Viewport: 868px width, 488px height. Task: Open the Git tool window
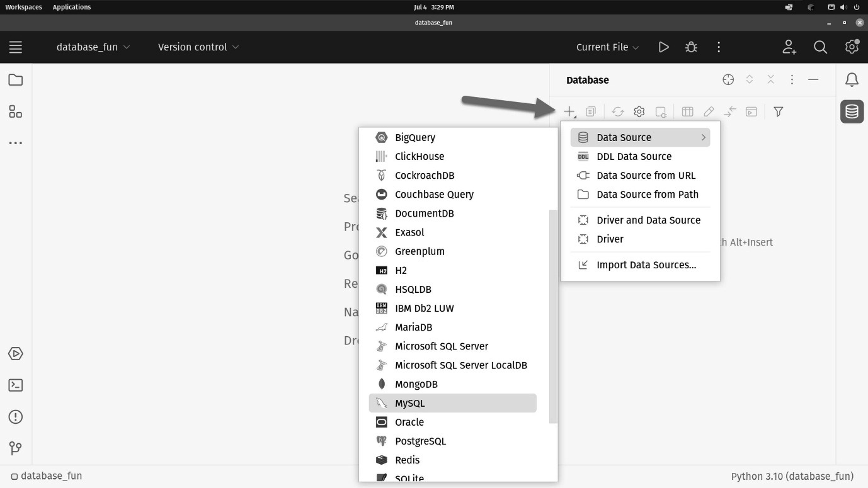16,448
